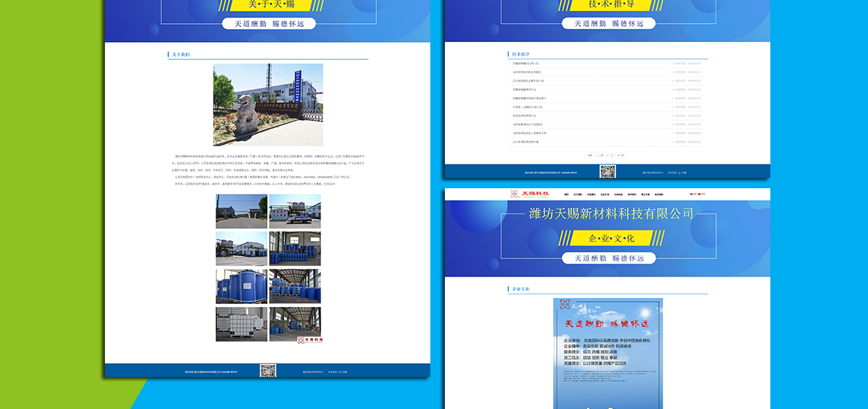The height and width of the screenshot is (409, 868).
Task: Go to page 2 in the 技术指导 pagination
Action: pos(612,155)
